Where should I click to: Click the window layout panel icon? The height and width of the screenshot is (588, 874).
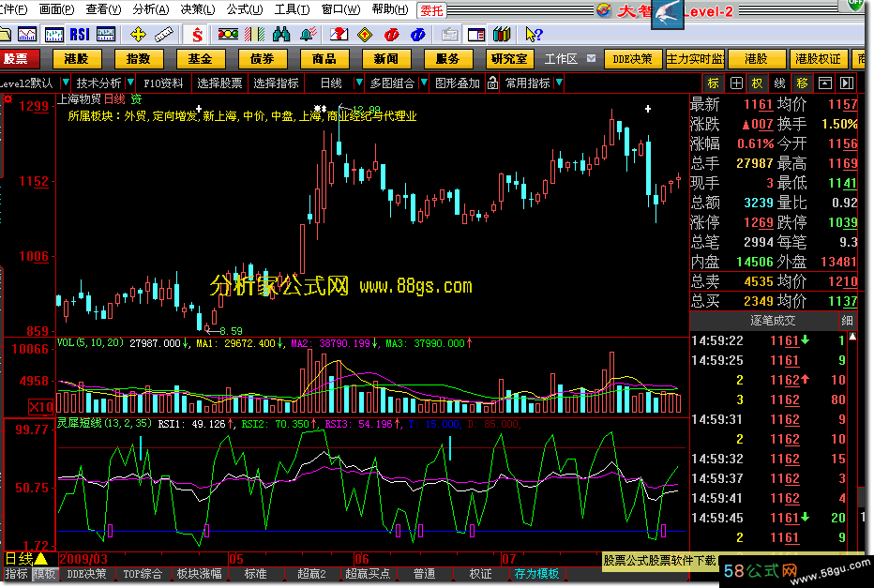point(476,35)
